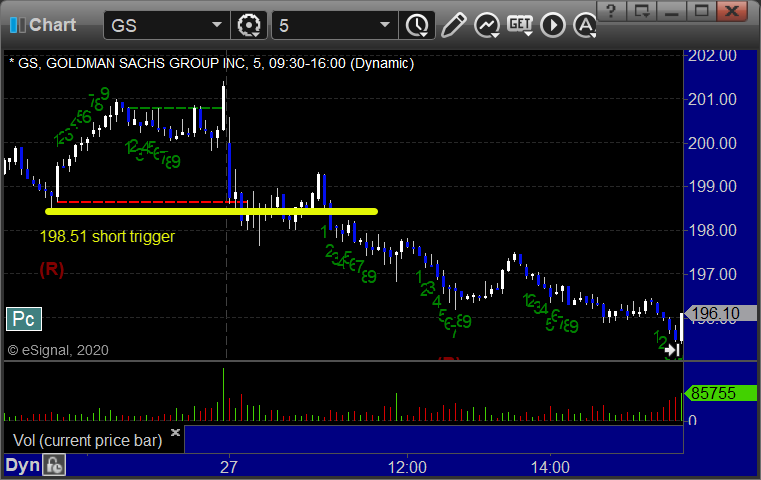Close the Vol (current price bar) panel

click(176, 434)
